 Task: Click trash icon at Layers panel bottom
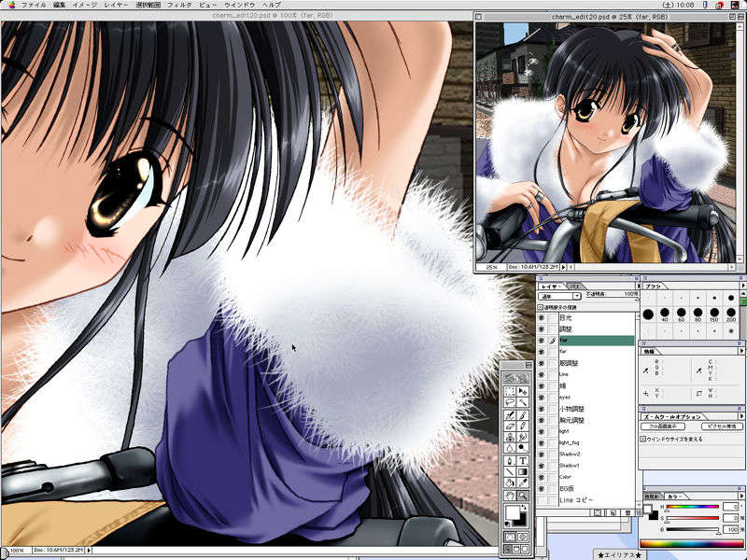tap(627, 512)
